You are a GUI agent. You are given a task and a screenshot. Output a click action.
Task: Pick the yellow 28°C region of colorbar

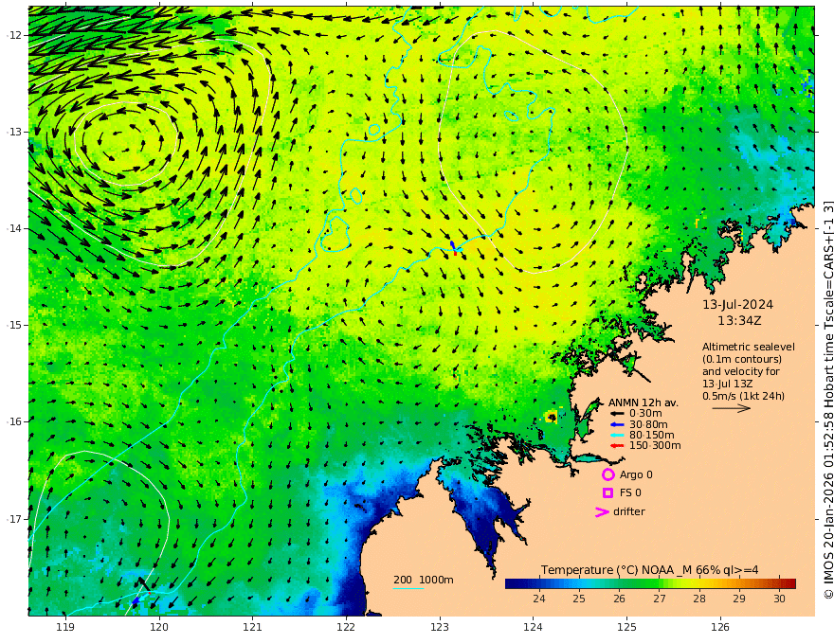pos(699,584)
